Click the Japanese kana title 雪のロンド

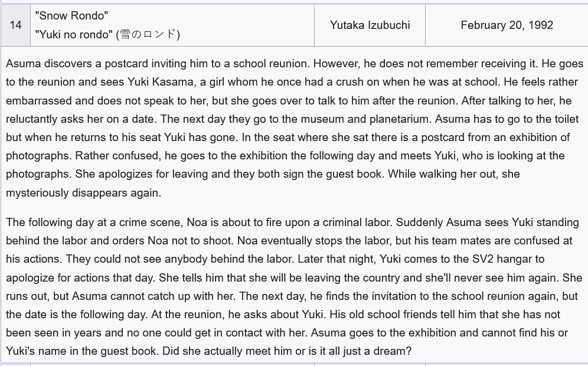(148, 34)
